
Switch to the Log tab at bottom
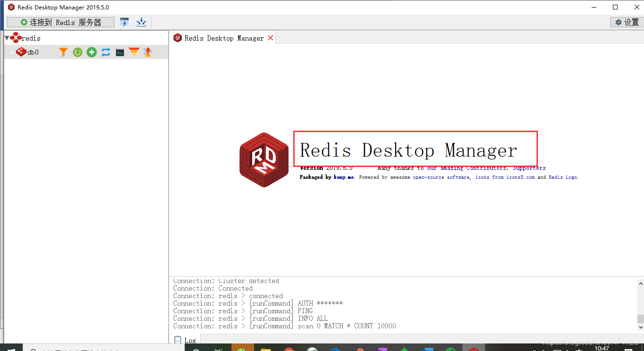[x=185, y=340]
